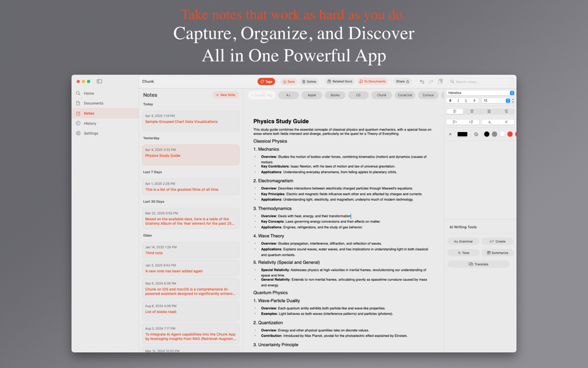Show Related Docs

tap(340, 81)
